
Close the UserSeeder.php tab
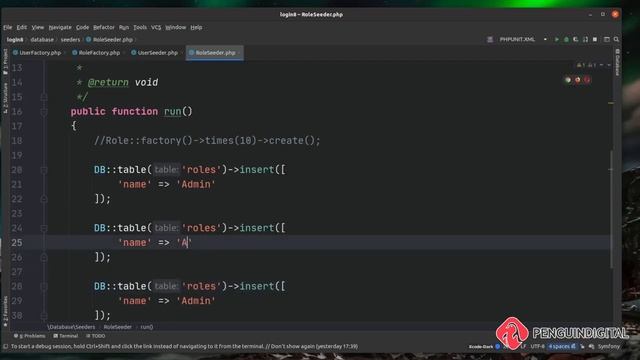point(181,53)
